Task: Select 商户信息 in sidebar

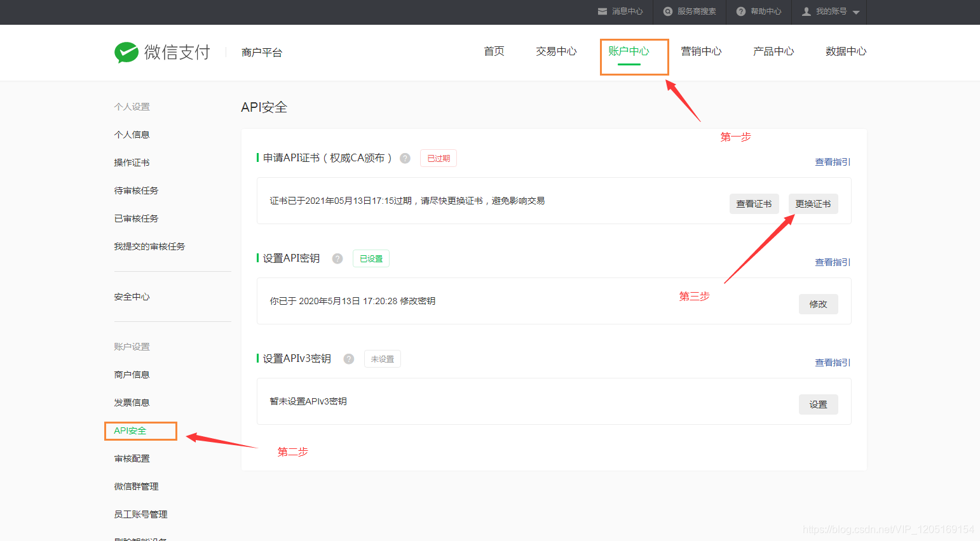Action: (x=132, y=375)
